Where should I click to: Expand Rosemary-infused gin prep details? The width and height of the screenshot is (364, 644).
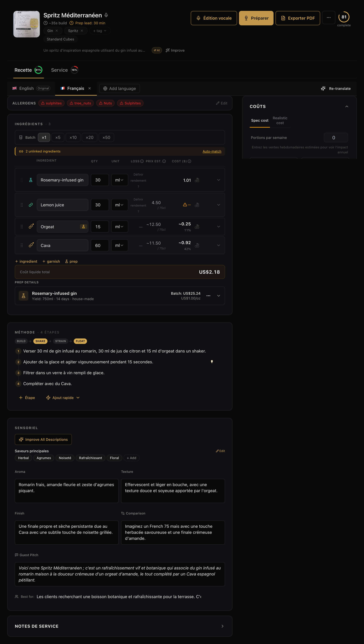218,296
